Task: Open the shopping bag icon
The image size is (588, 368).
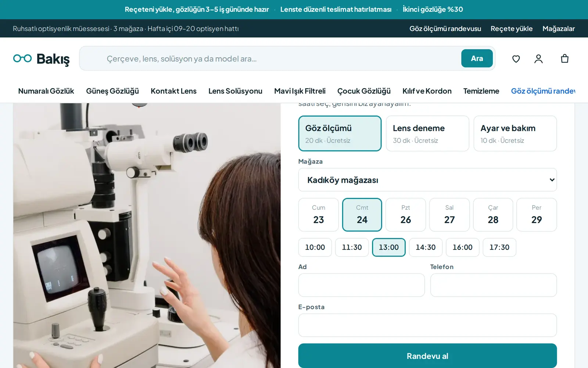Action: [565, 59]
